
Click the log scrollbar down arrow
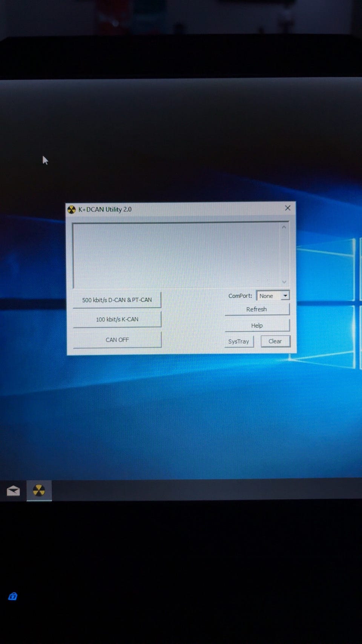coord(284,282)
